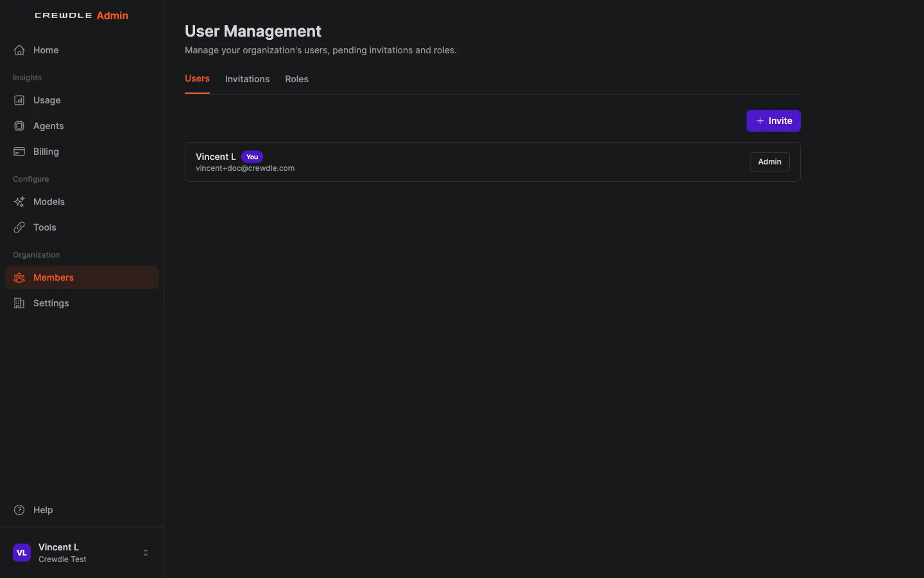
Task: Click the Usage bar chart icon
Action: point(19,100)
